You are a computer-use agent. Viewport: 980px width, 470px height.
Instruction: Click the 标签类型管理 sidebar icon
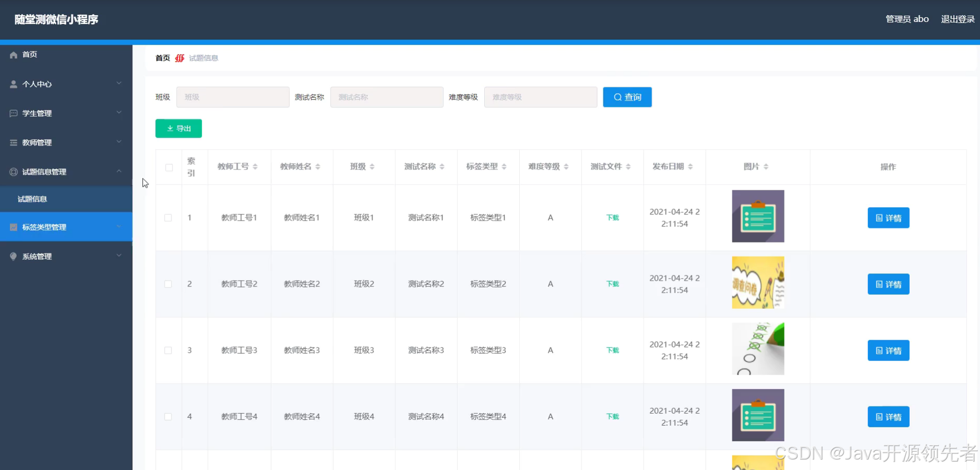[x=14, y=227]
